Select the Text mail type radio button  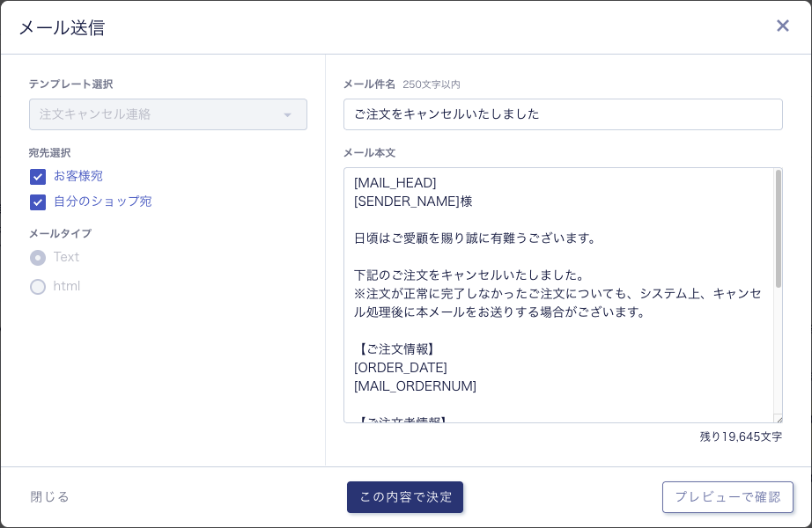38,258
